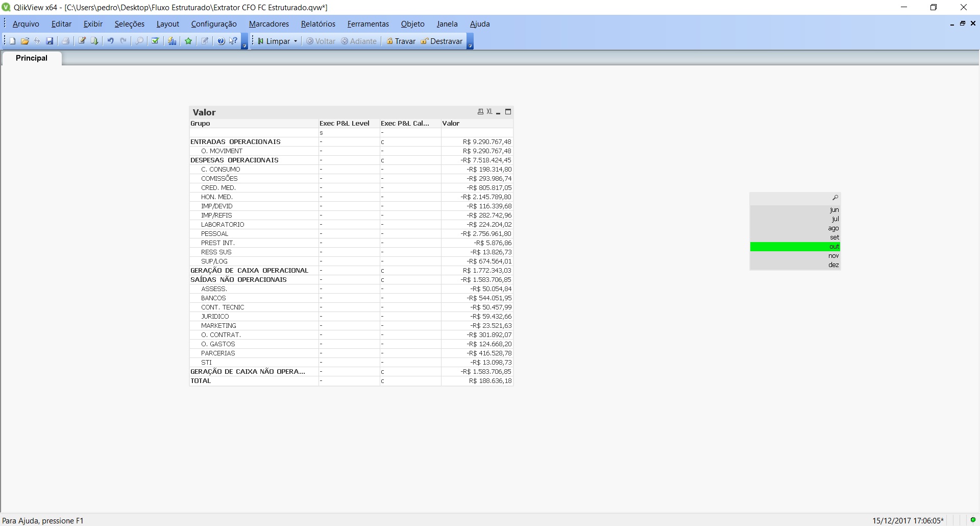The image size is (980, 526).
Task: Create a new document with the toolbar icon
Action: coord(12,41)
